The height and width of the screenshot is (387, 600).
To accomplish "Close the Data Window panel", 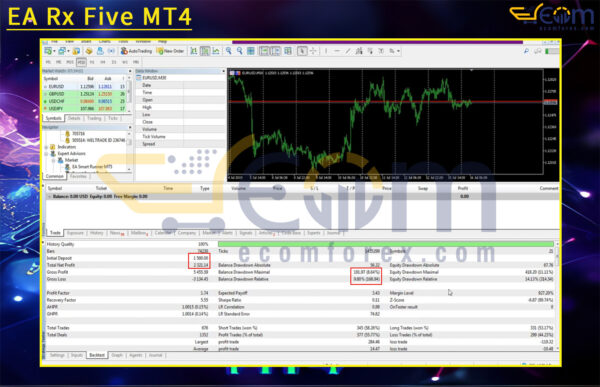I will coord(223,71).
